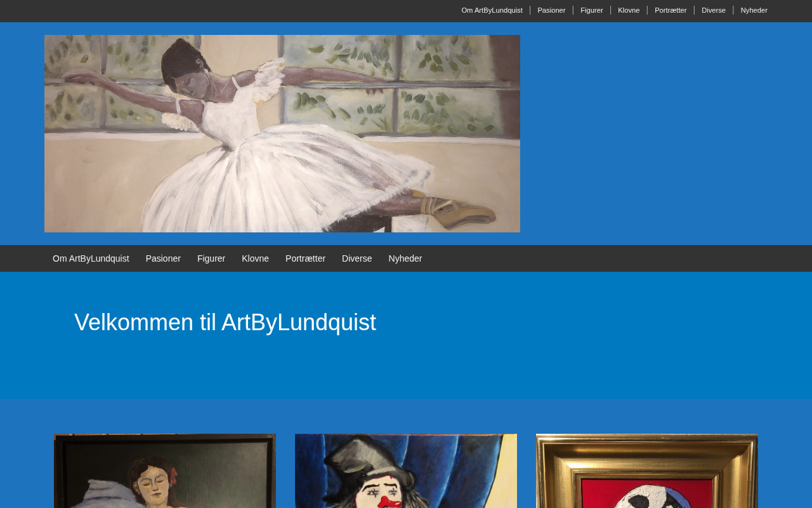Select Nyheder in main menu
The width and height of the screenshot is (812, 508).
(405, 258)
